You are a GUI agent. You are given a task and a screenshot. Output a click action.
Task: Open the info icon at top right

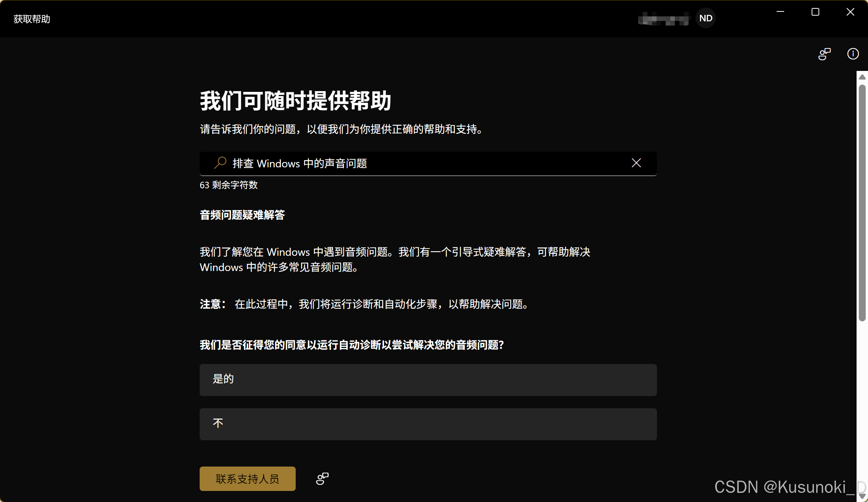[853, 54]
